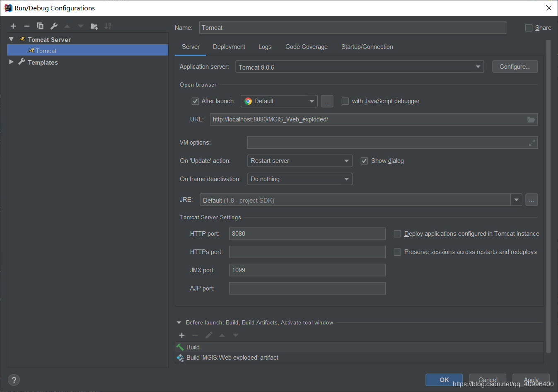Close the Run/Debug Configurations dialog
Viewport: 558px width, 392px height.
[x=549, y=8]
